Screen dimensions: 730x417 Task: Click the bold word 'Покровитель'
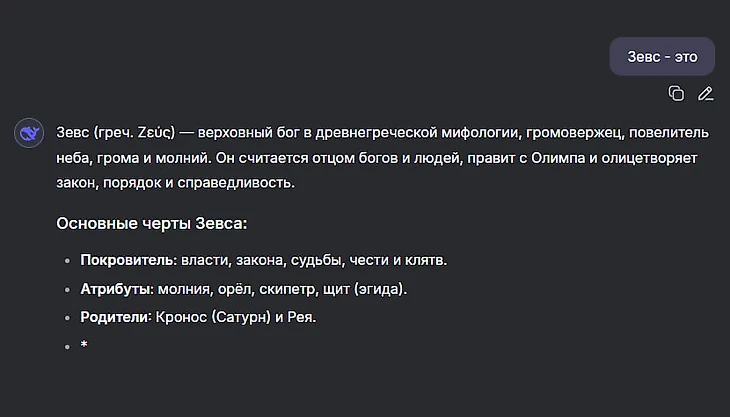point(127,260)
